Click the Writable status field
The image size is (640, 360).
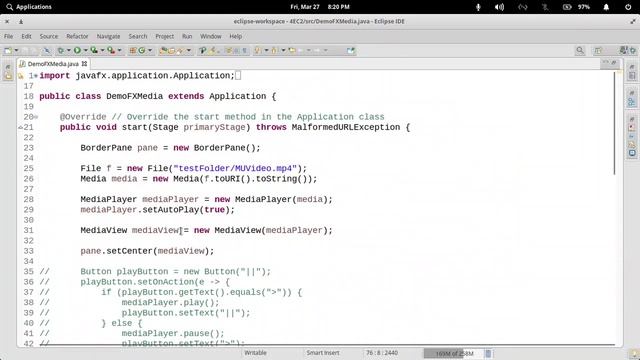click(x=255, y=353)
